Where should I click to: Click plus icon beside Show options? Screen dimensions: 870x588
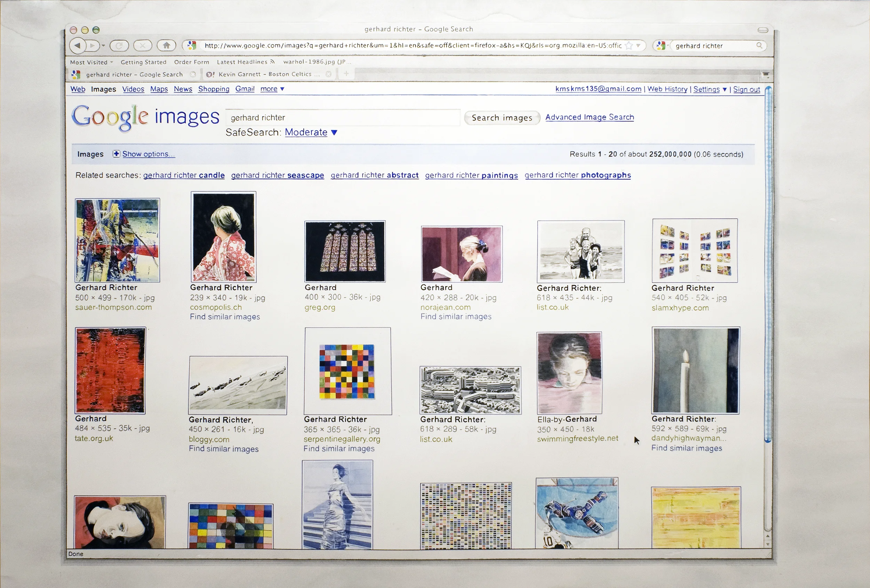117,154
